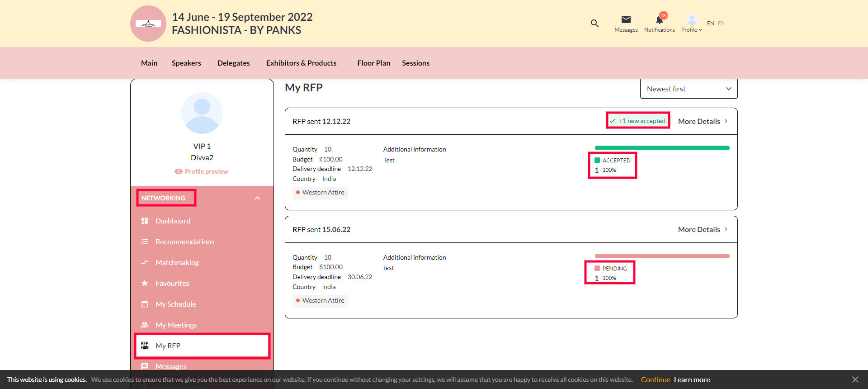The width and height of the screenshot is (868, 389).
Task: Click the FASHIONISTA event logo
Action: pyautogui.click(x=148, y=24)
